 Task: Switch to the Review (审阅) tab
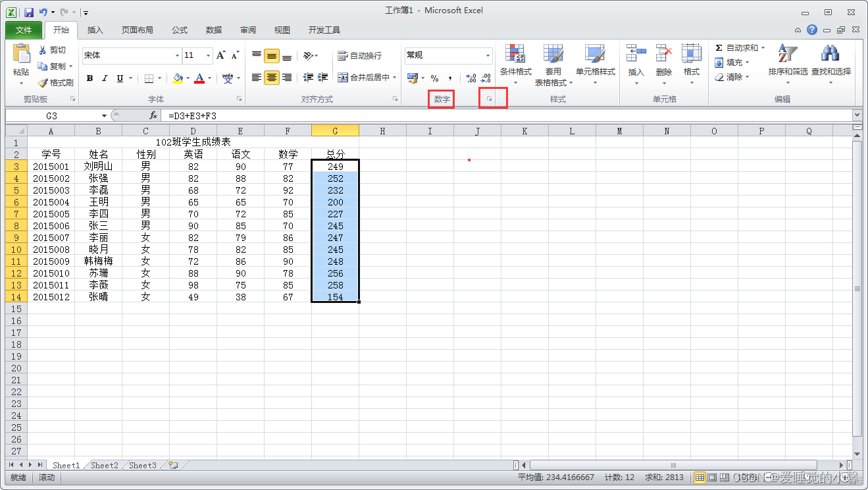tap(248, 30)
